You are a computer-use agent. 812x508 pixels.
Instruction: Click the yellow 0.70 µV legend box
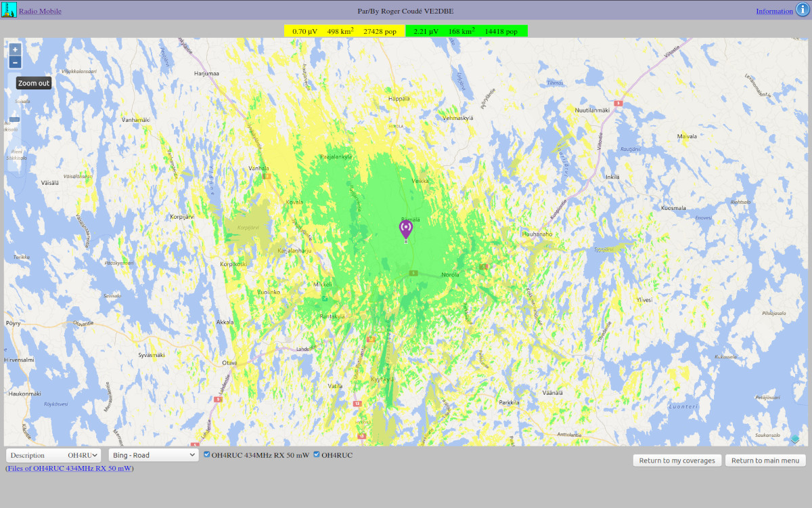pos(344,31)
